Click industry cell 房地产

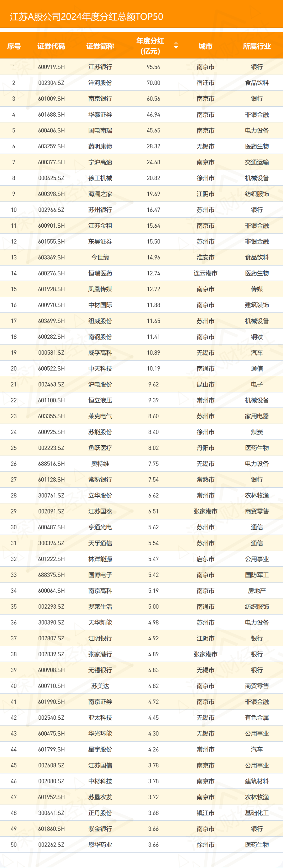257,591
